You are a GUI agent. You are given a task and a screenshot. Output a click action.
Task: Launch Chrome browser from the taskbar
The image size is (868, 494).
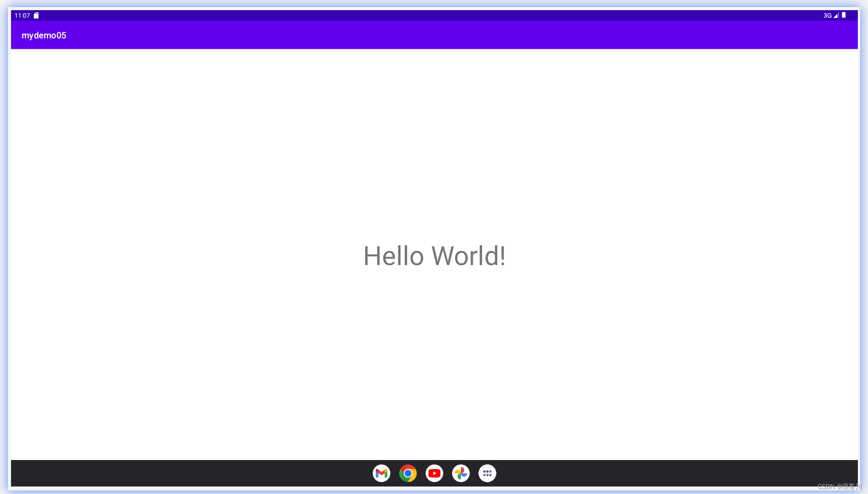point(408,473)
